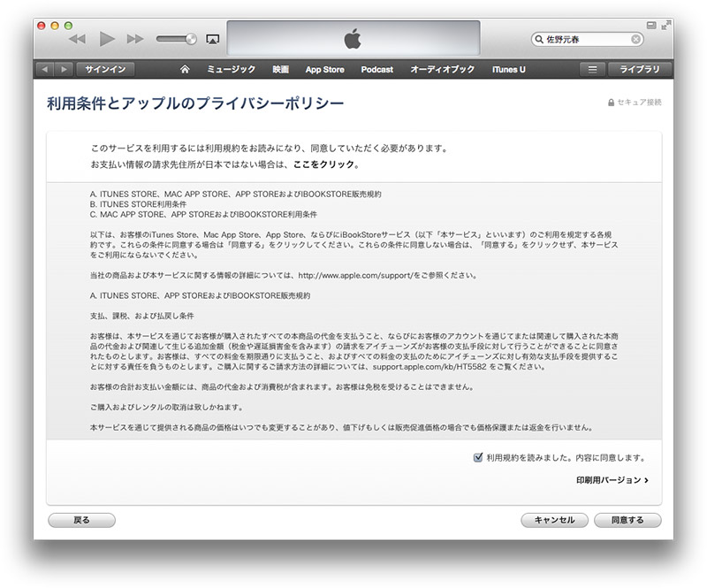Navigate back with the left arrow
Viewport: 707px width, 588px height.
tap(44, 69)
